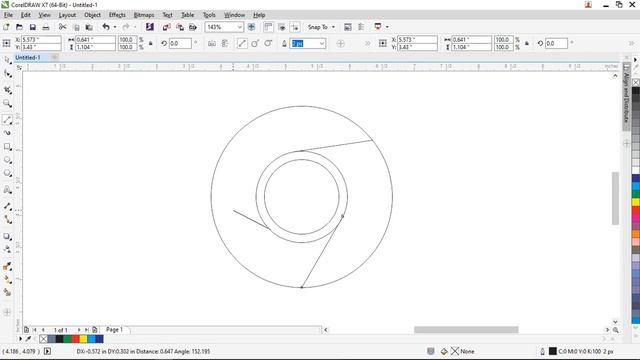
Task: Toggle Show Rulers button
Action: click(268, 27)
